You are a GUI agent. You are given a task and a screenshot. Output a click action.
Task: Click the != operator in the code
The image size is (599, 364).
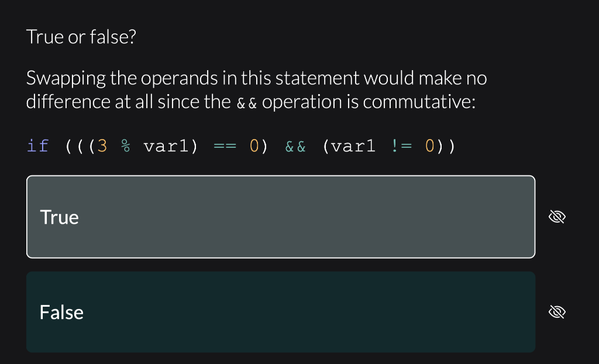point(404,145)
